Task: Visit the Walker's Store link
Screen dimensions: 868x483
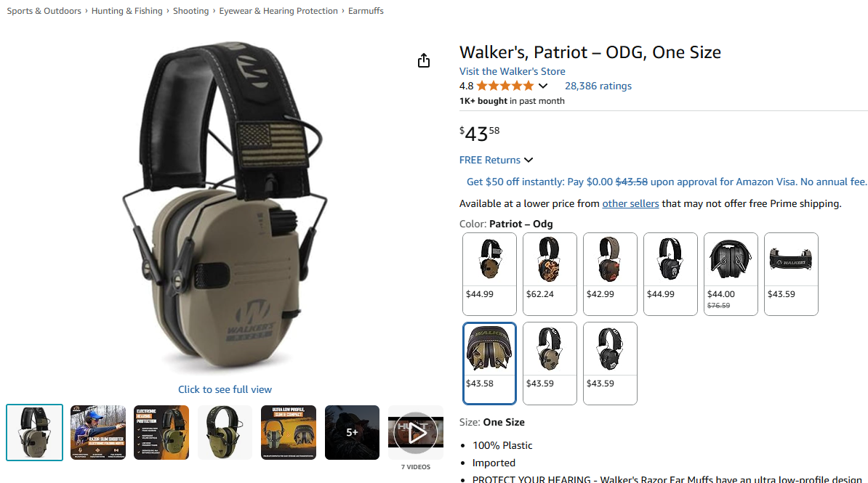Action: coord(512,71)
